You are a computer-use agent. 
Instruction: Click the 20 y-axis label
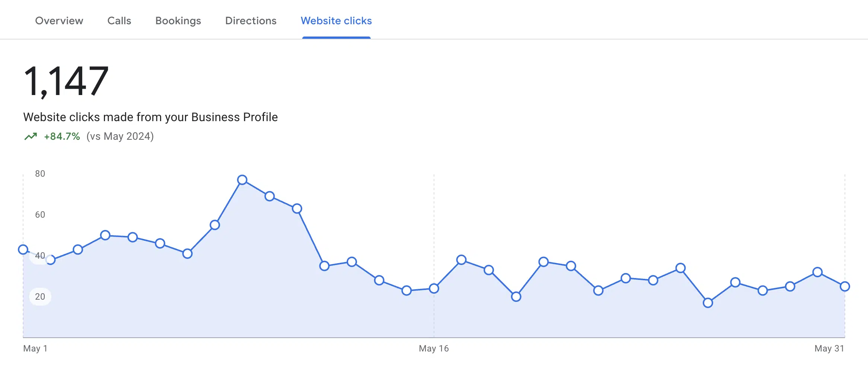tap(40, 297)
